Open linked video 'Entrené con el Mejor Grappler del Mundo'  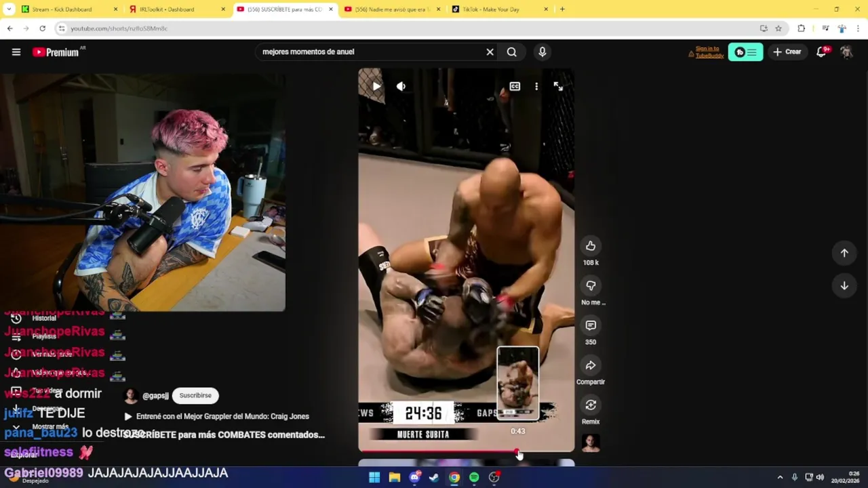(x=216, y=416)
